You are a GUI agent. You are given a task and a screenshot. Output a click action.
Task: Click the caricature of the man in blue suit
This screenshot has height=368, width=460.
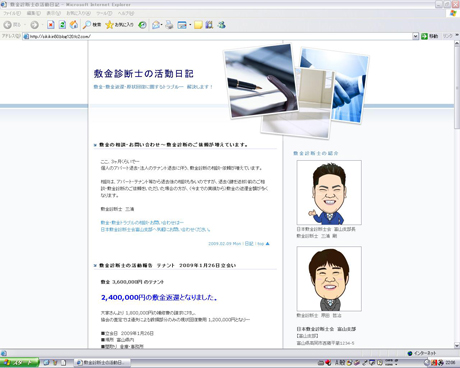(329, 193)
